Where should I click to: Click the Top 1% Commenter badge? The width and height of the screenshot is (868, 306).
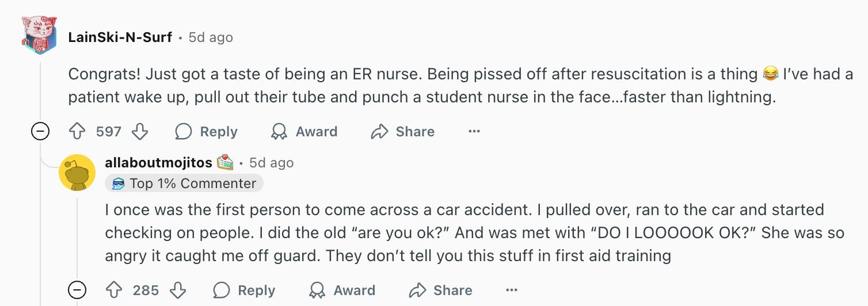(x=184, y=183)
